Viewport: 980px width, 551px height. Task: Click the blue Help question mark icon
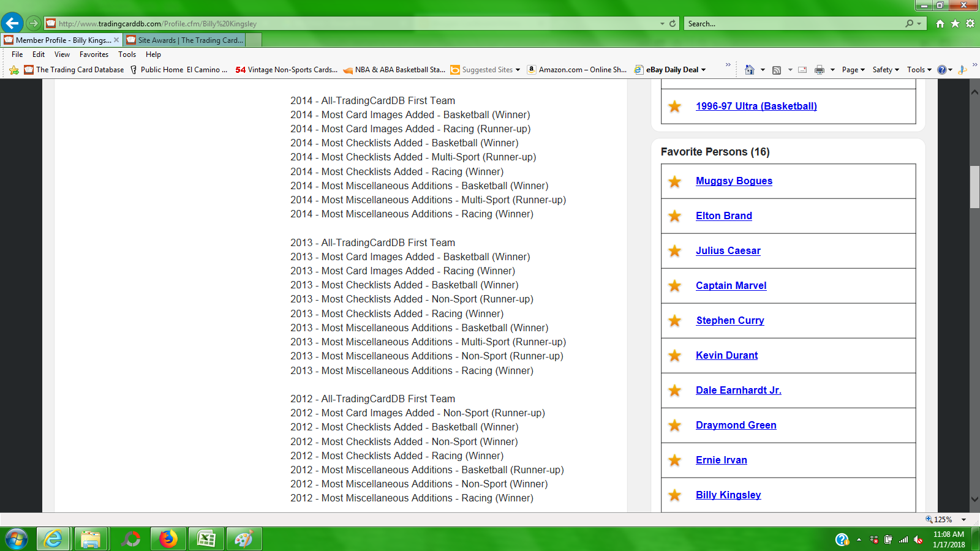click(942, 70)
